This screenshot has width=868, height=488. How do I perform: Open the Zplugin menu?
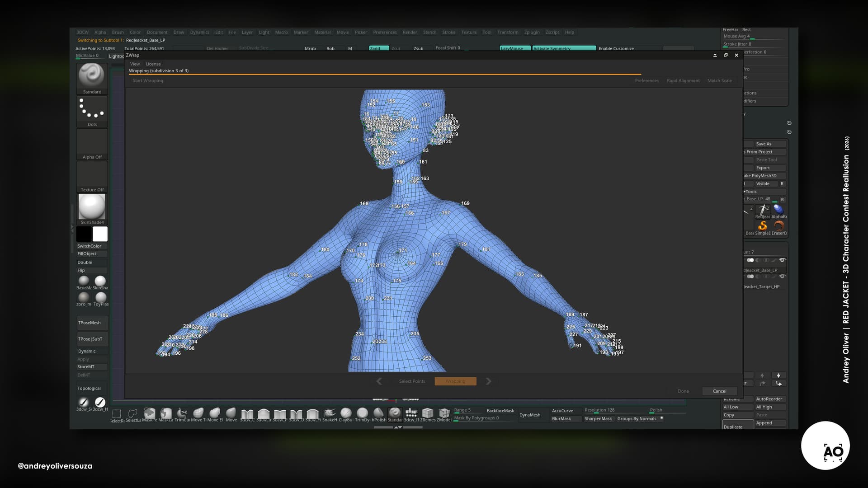pyautogui.click(x=532, y=32)
